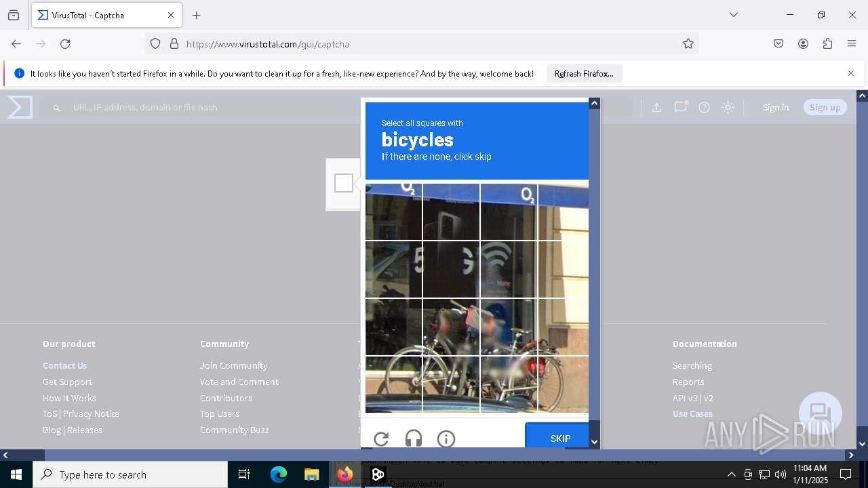Open the Get Support link
Screen dimensions: 868x488
click(x=67, y=382)
